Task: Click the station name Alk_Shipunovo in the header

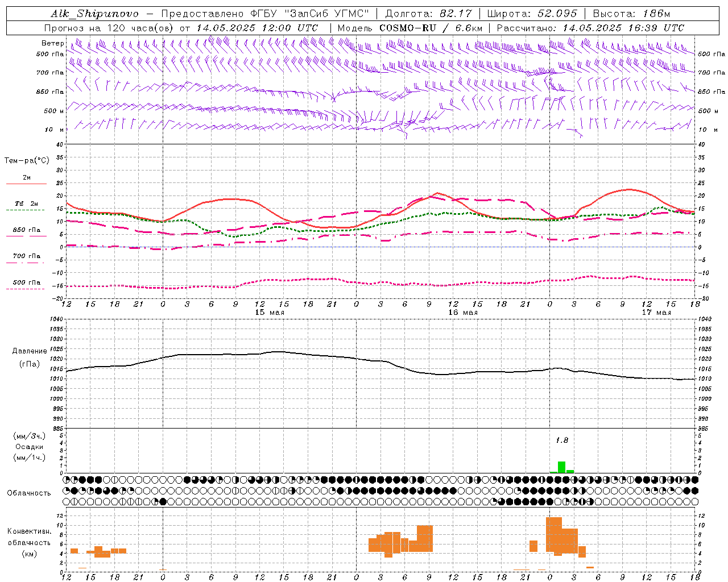Action: [x=94, y=14]
